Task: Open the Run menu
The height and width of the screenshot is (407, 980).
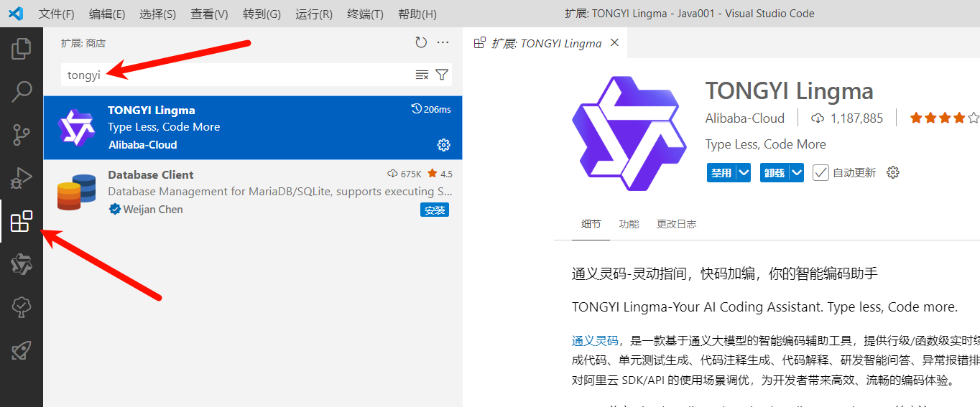Action: [314, 14]
